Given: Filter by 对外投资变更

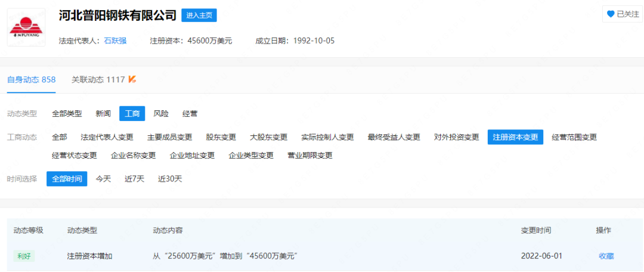Looking at the screenshot, I should point(457,137).
